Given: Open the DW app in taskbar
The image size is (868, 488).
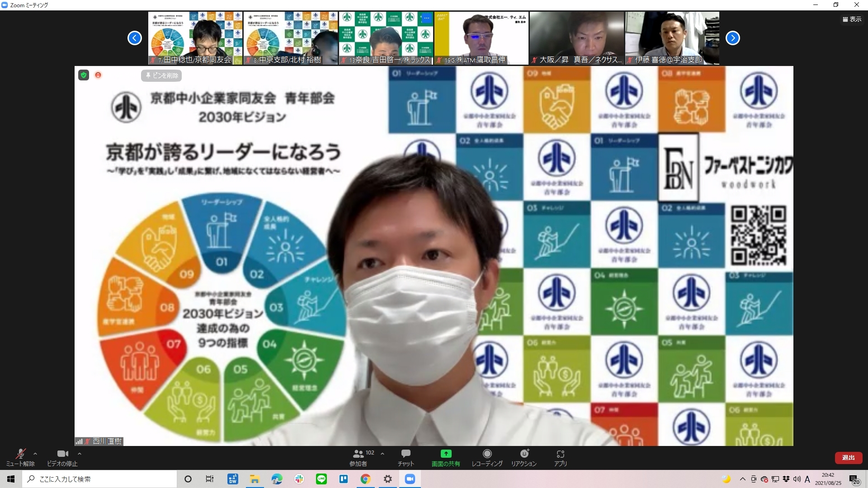Looking at the screenshot, I should click(x=233, y=479).
